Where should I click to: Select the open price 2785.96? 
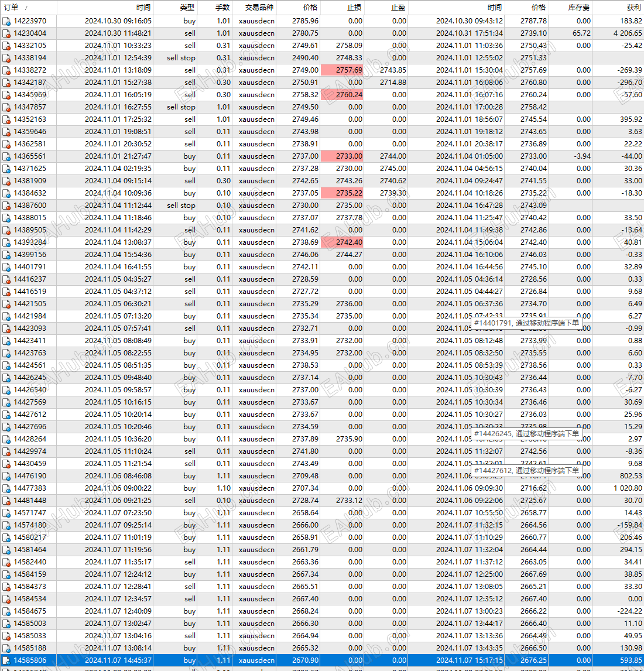pyautogui.click(x=305, y=21)
